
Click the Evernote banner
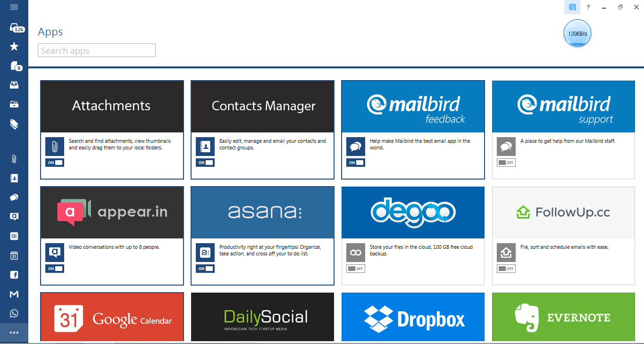[563, 317]
